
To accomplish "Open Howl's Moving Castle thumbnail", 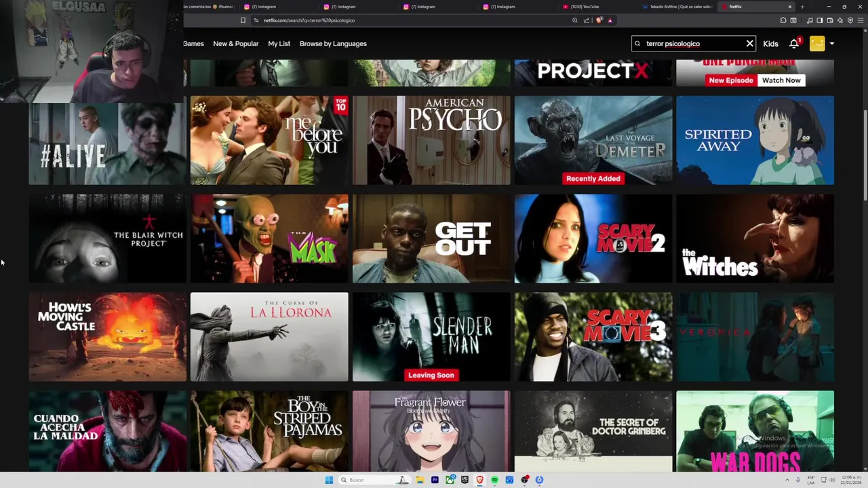I will [x=107, y=337].
